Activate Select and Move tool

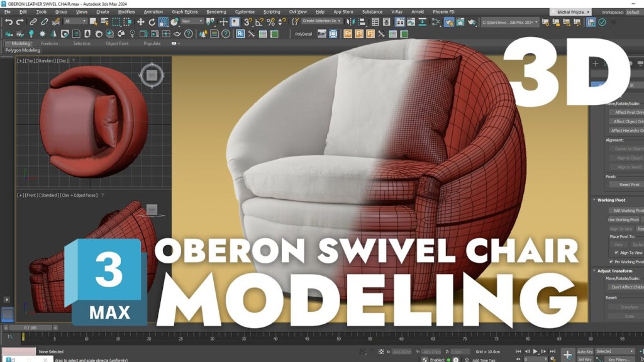(140, 22)
